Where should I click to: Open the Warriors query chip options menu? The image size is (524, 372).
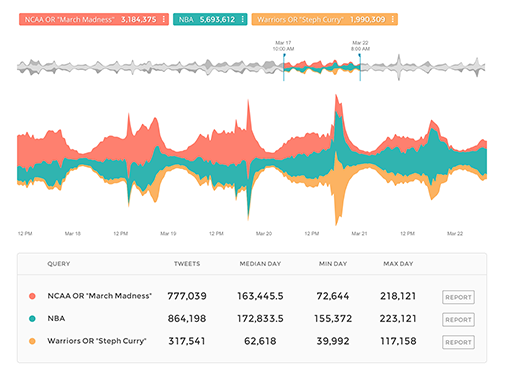coord(393,19)
